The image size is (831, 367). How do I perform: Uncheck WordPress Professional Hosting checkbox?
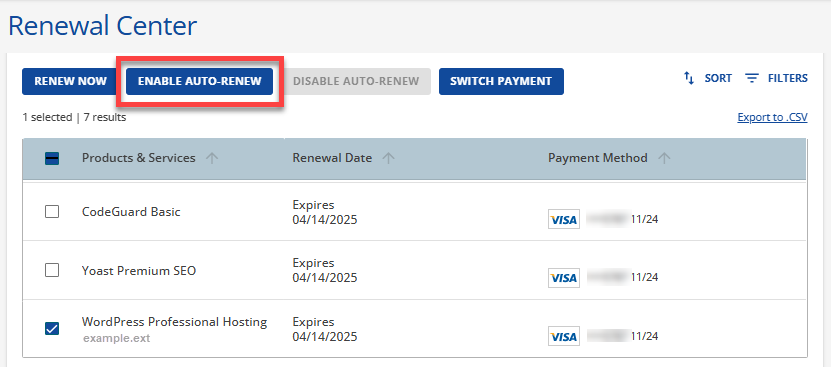(x=52, y=329)
